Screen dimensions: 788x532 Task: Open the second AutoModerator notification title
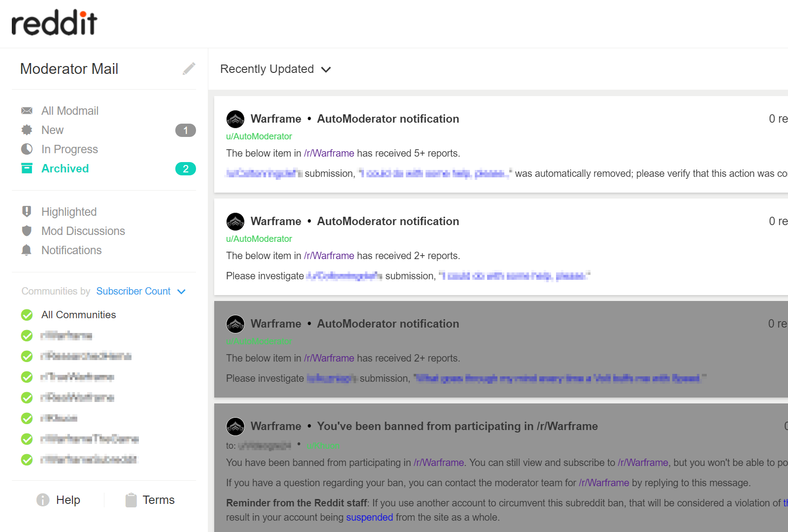click(388, 221)
